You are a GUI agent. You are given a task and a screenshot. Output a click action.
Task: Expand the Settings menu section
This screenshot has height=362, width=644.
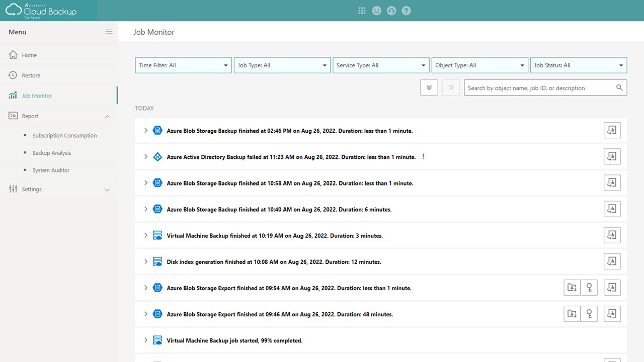click(x=107, y=190)
